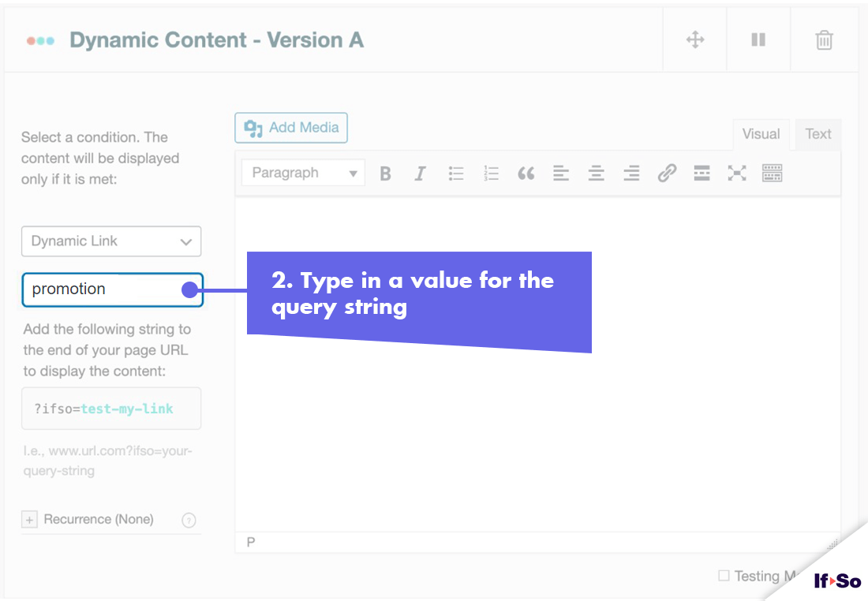Toggle italic formatting
This screenshot has height=601, width=868.
421,173
